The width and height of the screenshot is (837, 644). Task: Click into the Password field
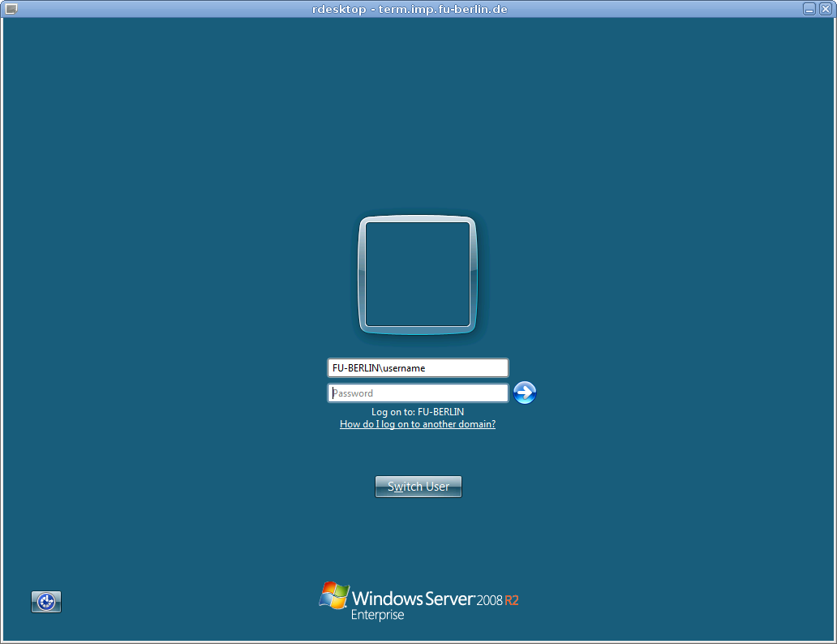point(418,393)
